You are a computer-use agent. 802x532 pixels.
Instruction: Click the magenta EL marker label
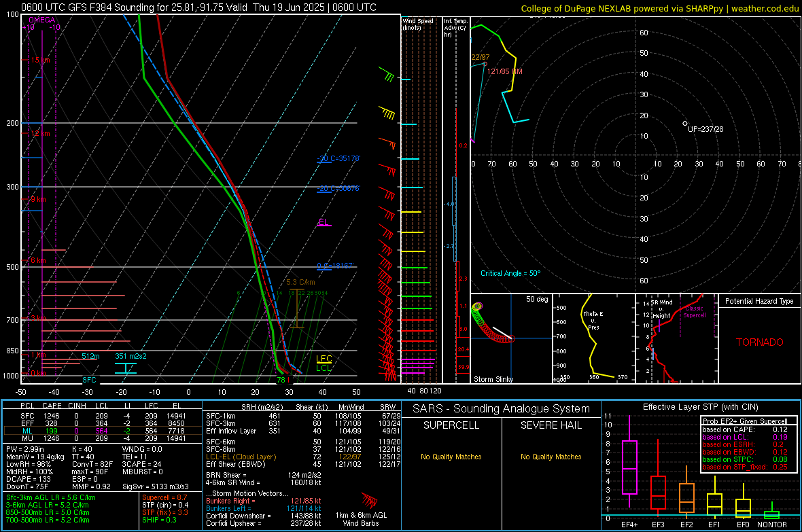323,222
